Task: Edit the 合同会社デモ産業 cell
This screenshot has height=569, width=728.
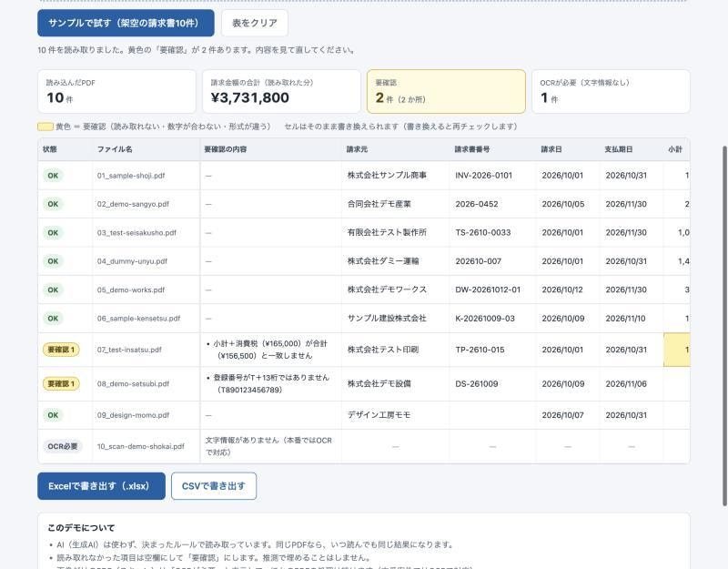Action: click(x=396, y=204)
